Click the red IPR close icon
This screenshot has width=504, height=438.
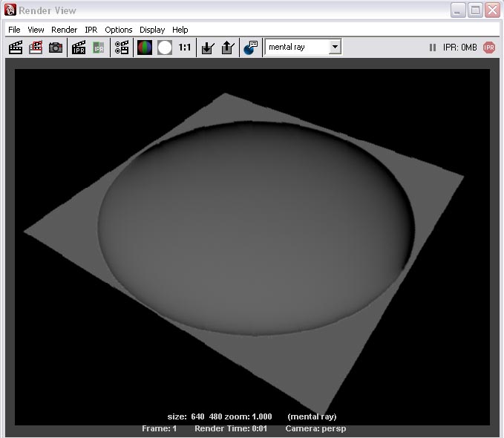489,48
